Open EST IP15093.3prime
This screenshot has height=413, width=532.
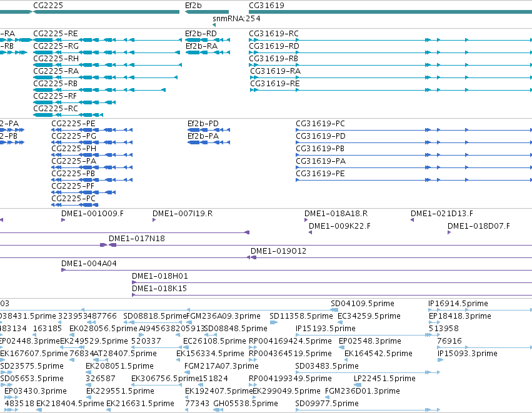coord(467,354)
